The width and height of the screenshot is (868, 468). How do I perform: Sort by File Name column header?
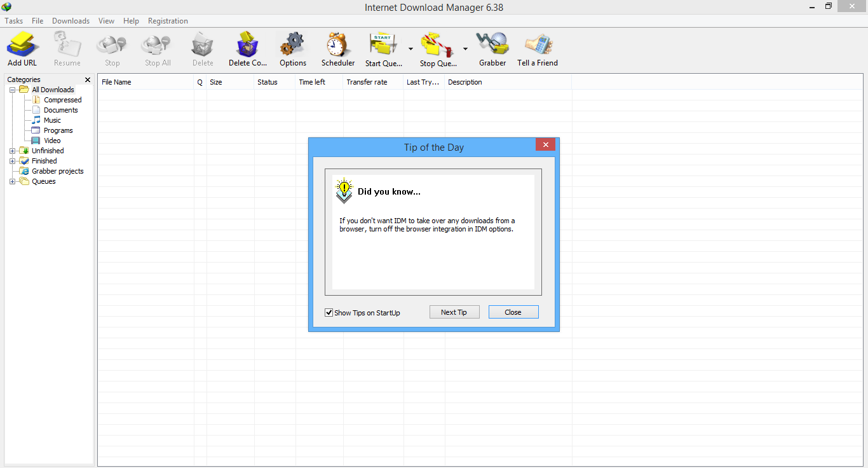[x=146, y=82]
